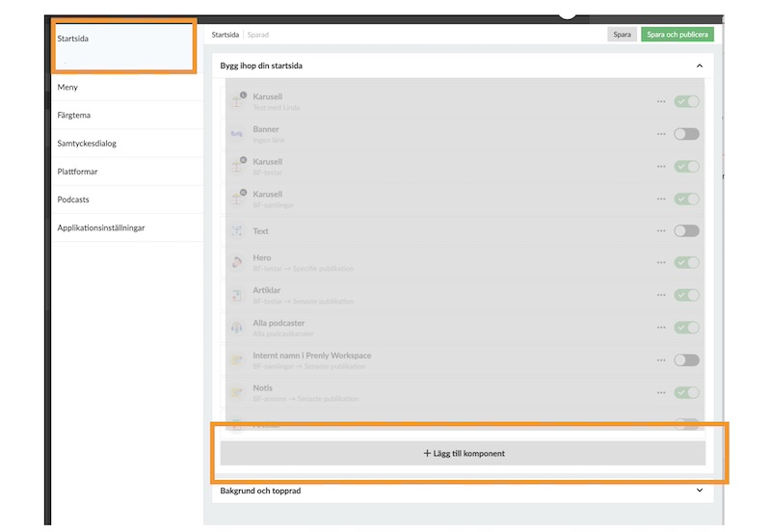Image resolution: width=771 pixels, height=532 pixels.
Task: Disable the Artiklar component toggle
Action: [x=686, y=295]
